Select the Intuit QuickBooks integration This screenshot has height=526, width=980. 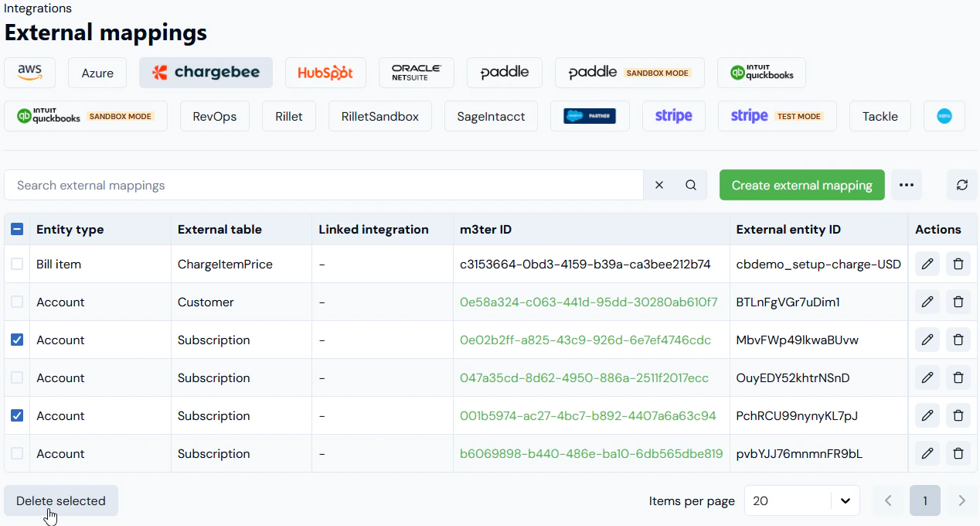coord(761,73)
